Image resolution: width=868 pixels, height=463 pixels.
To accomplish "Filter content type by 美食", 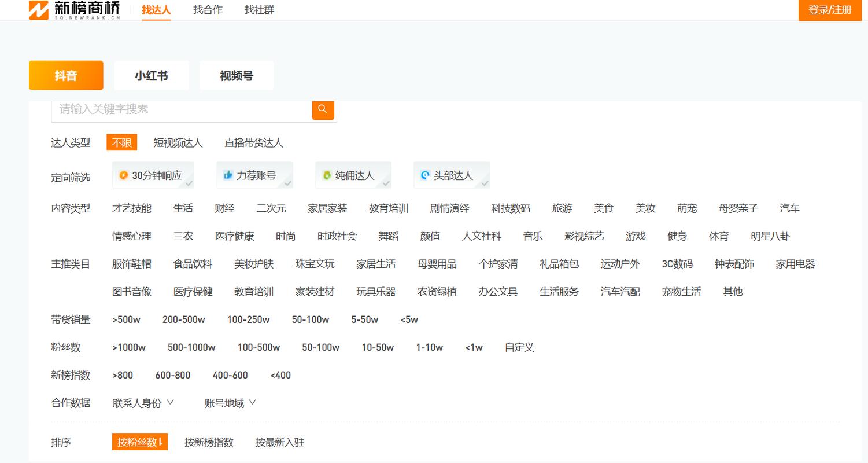I will [604, 208].
